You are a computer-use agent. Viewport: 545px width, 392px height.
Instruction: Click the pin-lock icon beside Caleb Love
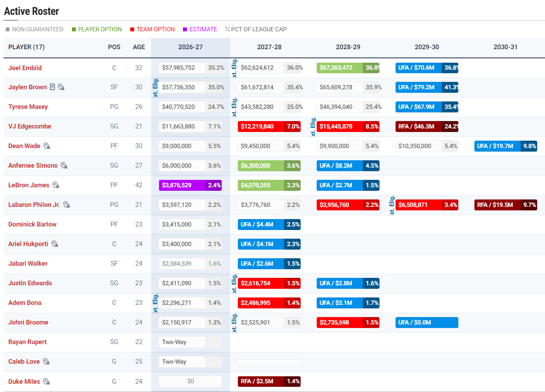[x=46, y=362]
